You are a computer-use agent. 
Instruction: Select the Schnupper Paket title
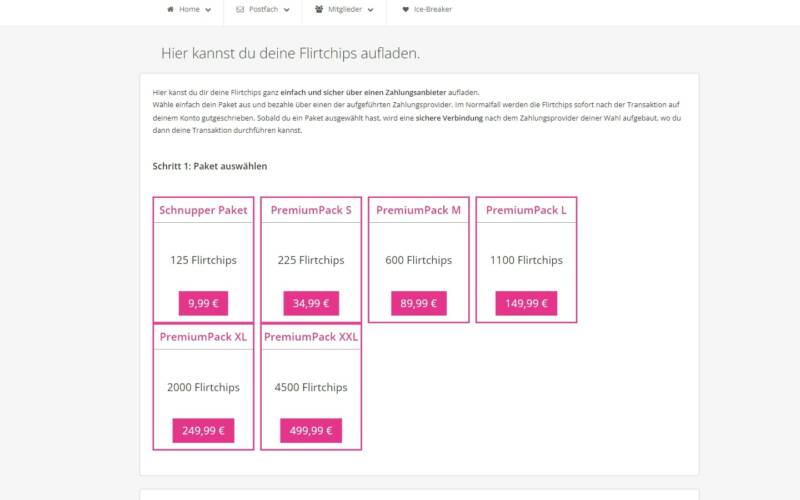point(203,210)
